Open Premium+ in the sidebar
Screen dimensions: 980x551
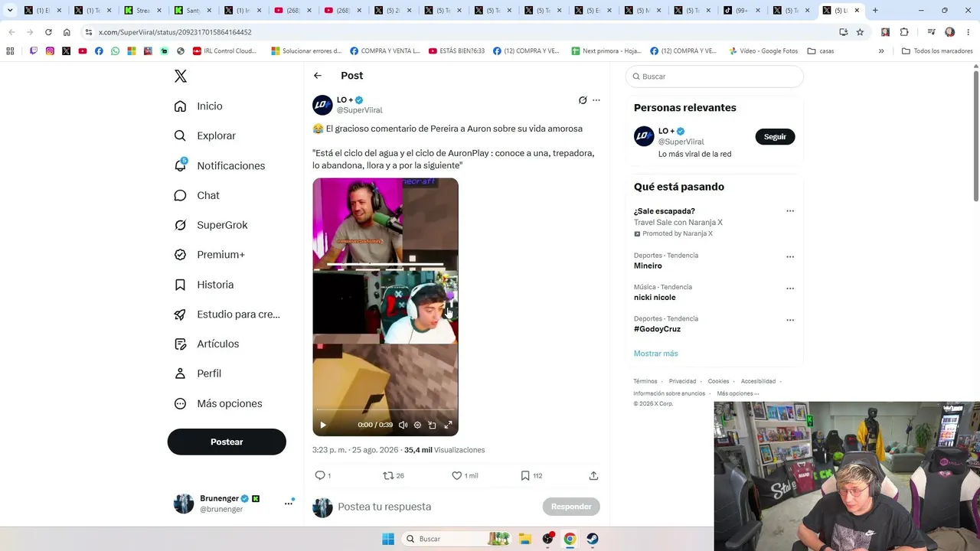(209, 255)
